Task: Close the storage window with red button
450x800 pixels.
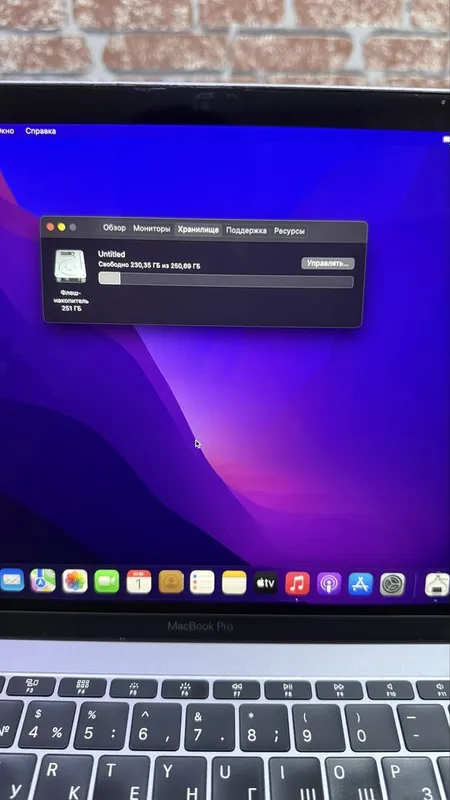Action: pos(50,227)
